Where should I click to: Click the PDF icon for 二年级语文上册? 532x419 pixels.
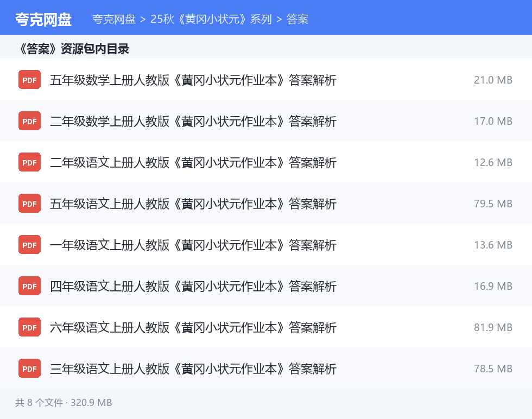tap(29, 162)
